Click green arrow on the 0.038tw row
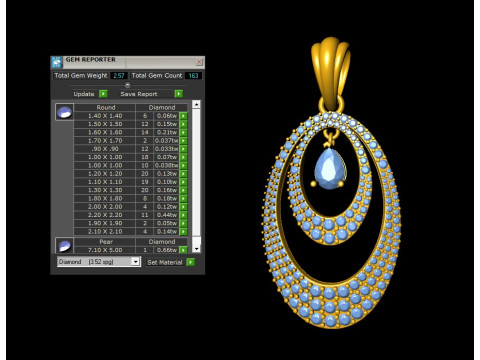The width and height of the screenshot is (480, 360). click(183, 165)
